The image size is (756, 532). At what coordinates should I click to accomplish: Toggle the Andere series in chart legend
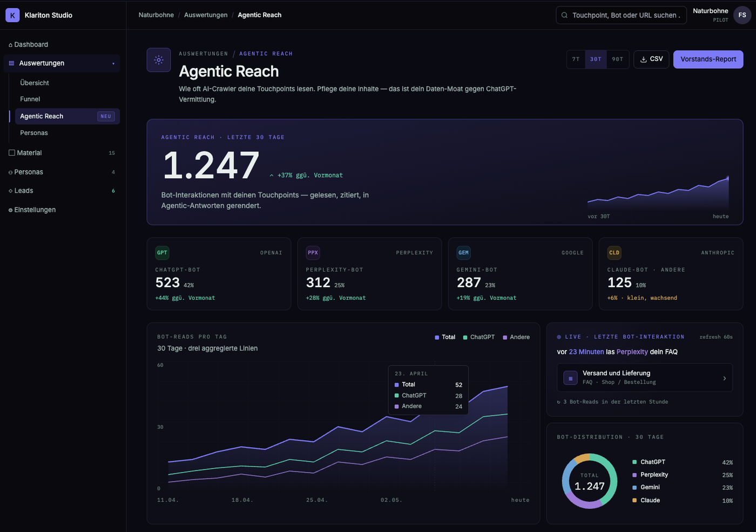516,337
